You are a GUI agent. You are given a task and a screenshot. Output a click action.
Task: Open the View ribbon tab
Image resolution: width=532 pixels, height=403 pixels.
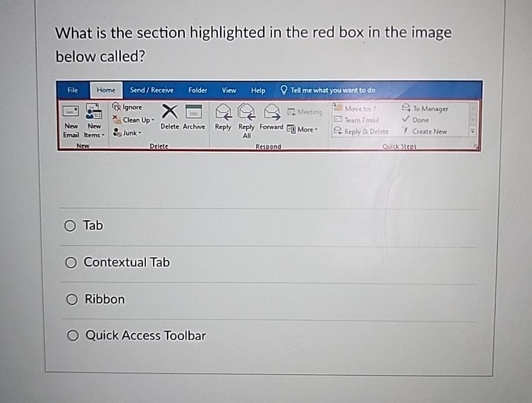tap(229, 90)
